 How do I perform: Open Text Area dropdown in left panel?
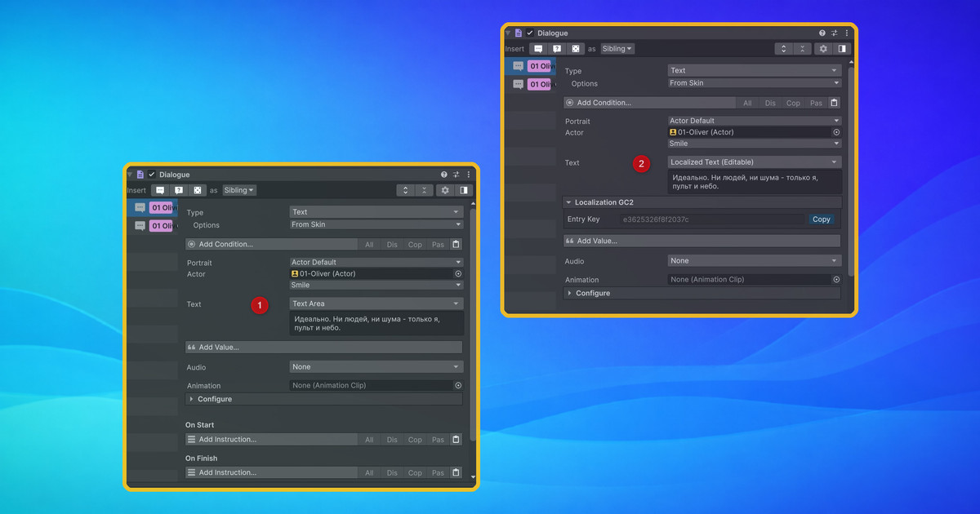[376, 304]
